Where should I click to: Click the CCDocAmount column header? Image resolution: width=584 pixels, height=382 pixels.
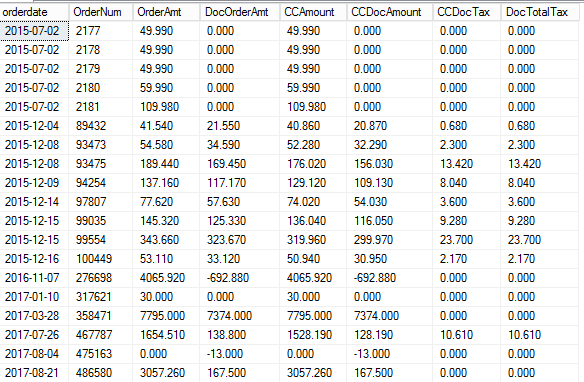390,12
